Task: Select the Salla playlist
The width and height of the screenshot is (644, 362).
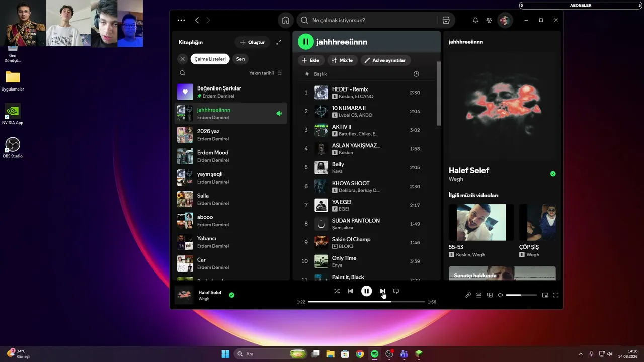Action: tap(231, 199)
